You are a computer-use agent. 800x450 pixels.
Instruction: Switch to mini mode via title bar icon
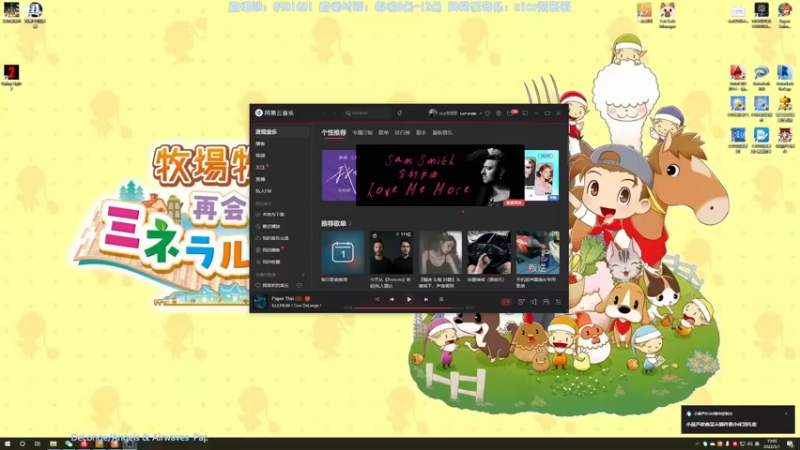click(525, 113)
